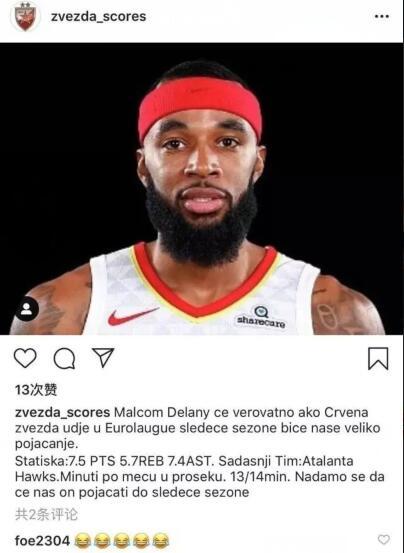Open zvezda_scores profile avatar
404x553 pixels.
pyautogui.click(x=25, y=16)
